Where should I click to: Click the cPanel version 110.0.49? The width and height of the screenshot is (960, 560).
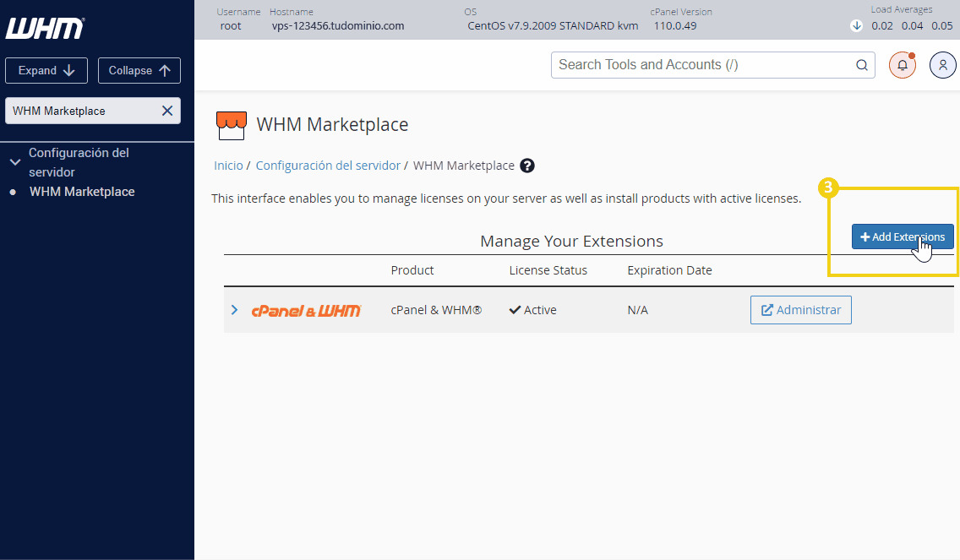[675, 25]
